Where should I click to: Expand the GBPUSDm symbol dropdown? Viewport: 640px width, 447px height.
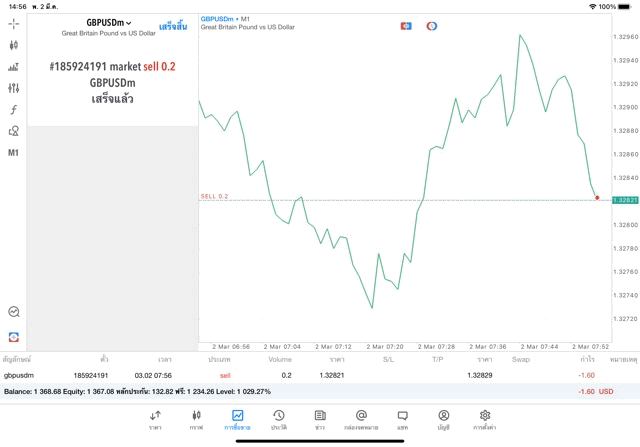(109, 22)
